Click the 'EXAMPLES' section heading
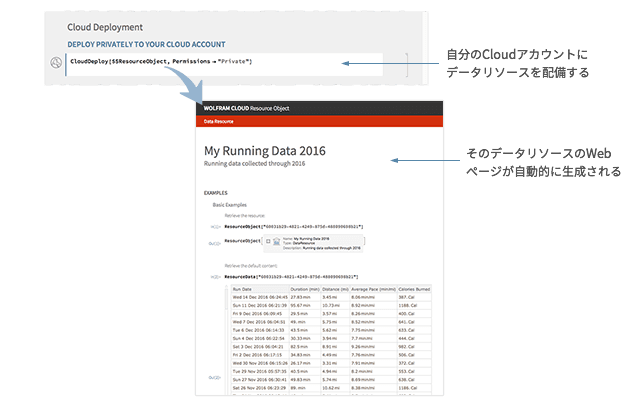Image resolution: width=638 pixels, height=416 pixels. point(216,193)
